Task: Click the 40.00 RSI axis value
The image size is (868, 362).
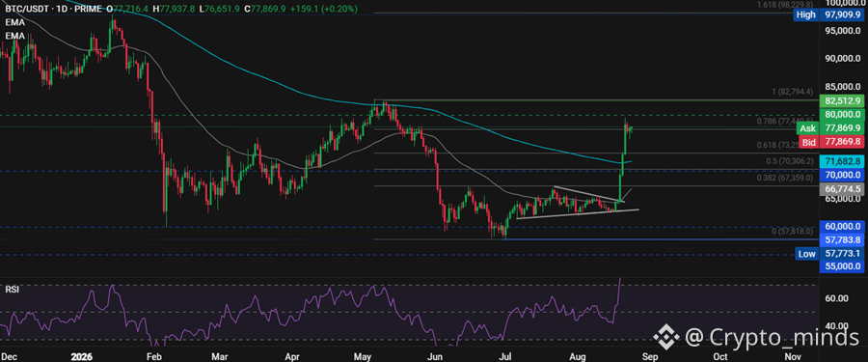Action: tap(836, 326)
